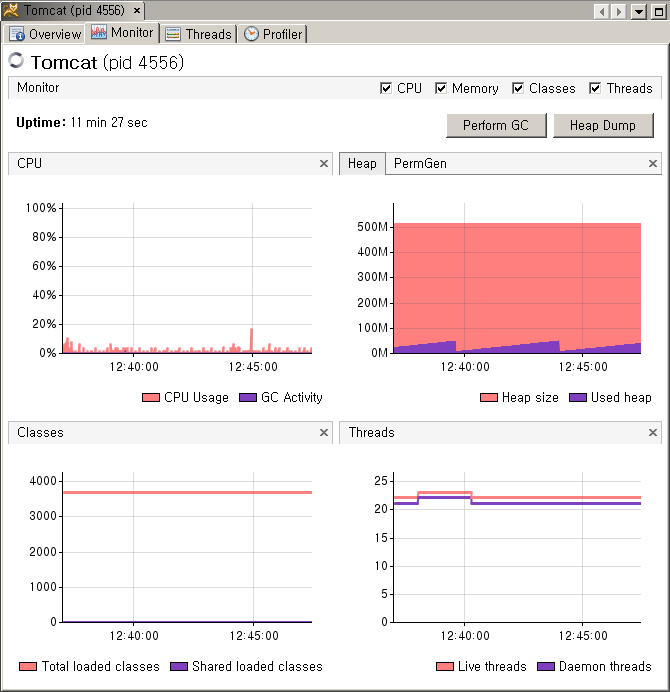
Task: Click the Profiler clock icon
Action: click(x=251, y=34)
